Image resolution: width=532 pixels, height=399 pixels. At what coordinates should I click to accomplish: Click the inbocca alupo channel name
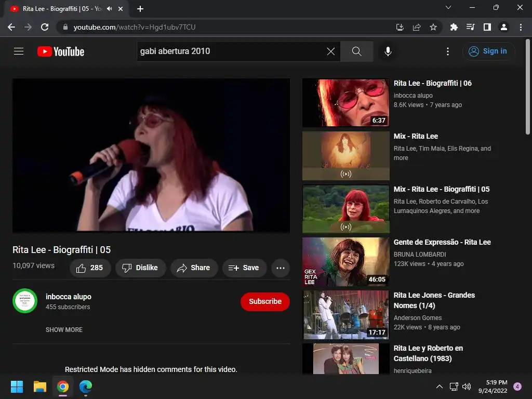pos(69,297)
